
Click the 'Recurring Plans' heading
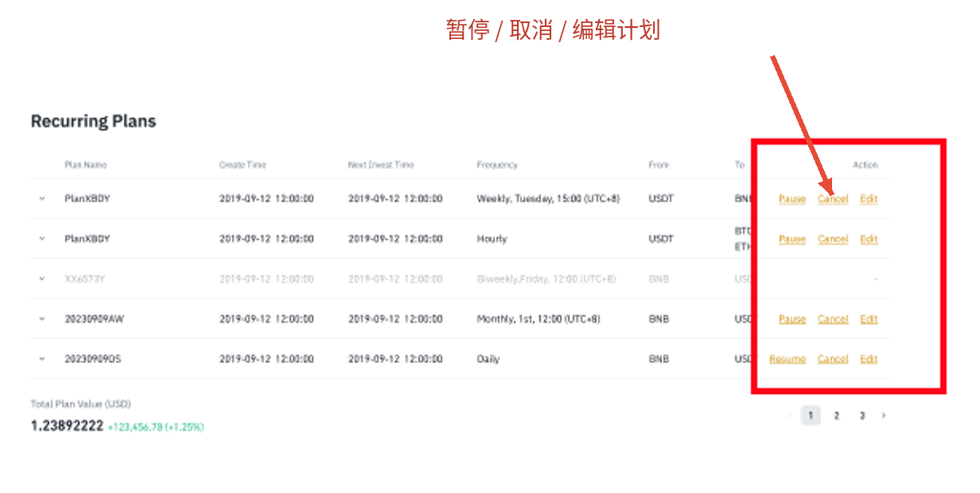[93, 122]
